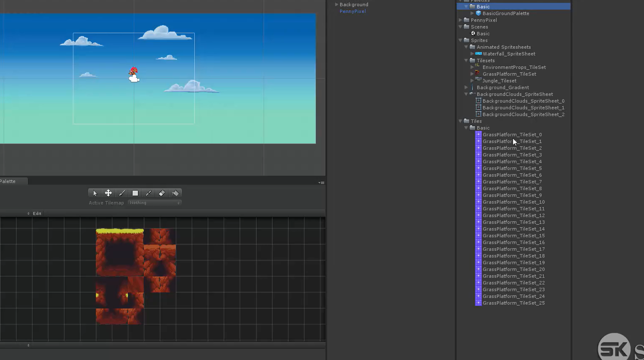The width and height of the screenshot is (644, 360).
Task: Select GrassPlatform_TileSet_18 tile asset
Action: pyautogui.click(x=514, y=256)
